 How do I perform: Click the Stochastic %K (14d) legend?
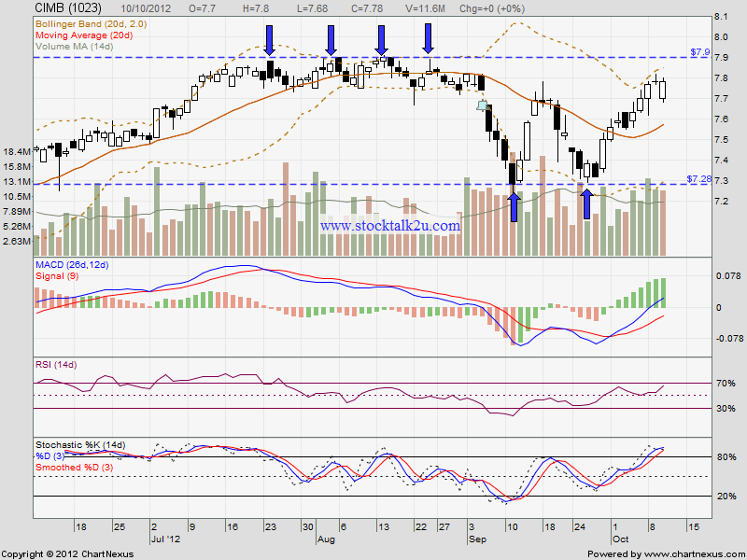point(80,445)
